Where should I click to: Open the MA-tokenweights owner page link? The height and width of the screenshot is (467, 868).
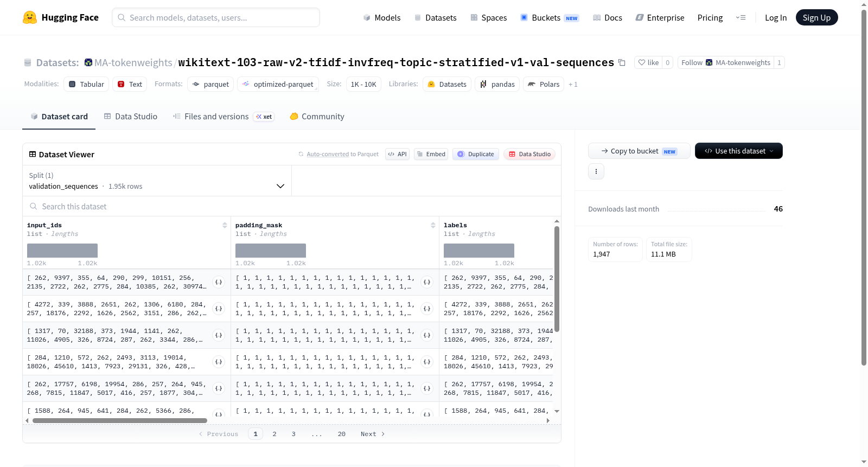133,62
